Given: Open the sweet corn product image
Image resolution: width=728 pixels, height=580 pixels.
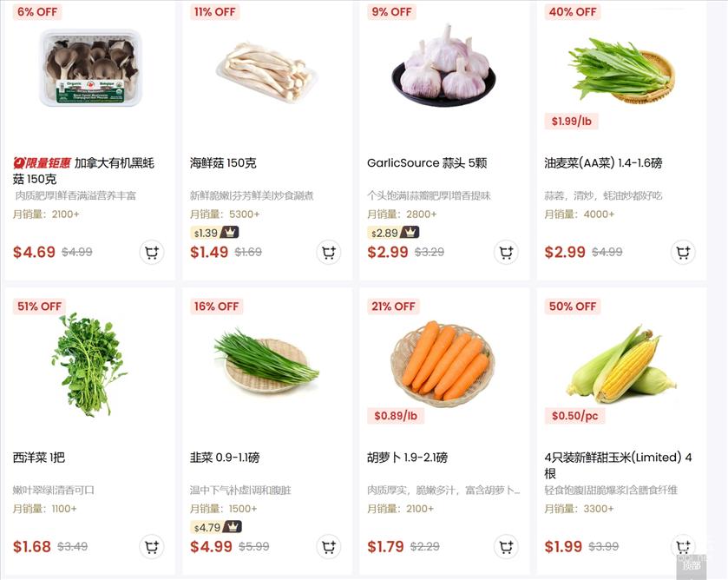Looking at the screenshot, I should (x=621, y=365).
